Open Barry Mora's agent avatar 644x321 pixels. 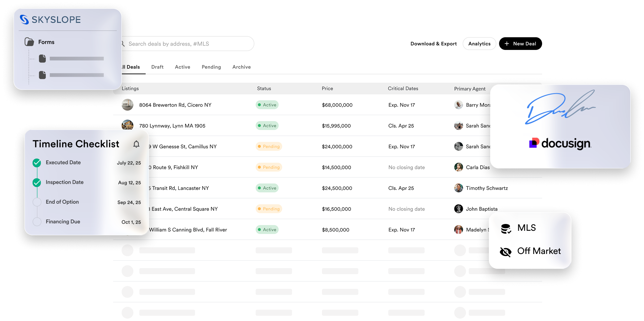pos(459,105)
